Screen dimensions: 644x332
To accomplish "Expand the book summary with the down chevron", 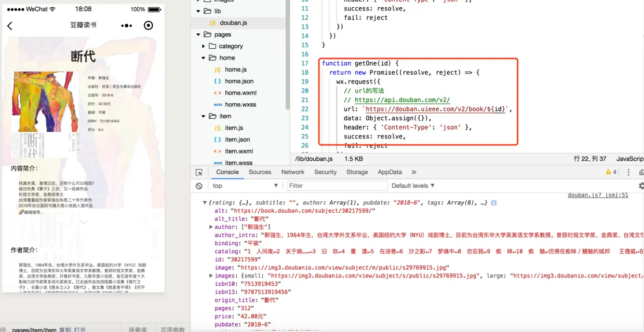I will pyautogui.click(x=83, y=222).
